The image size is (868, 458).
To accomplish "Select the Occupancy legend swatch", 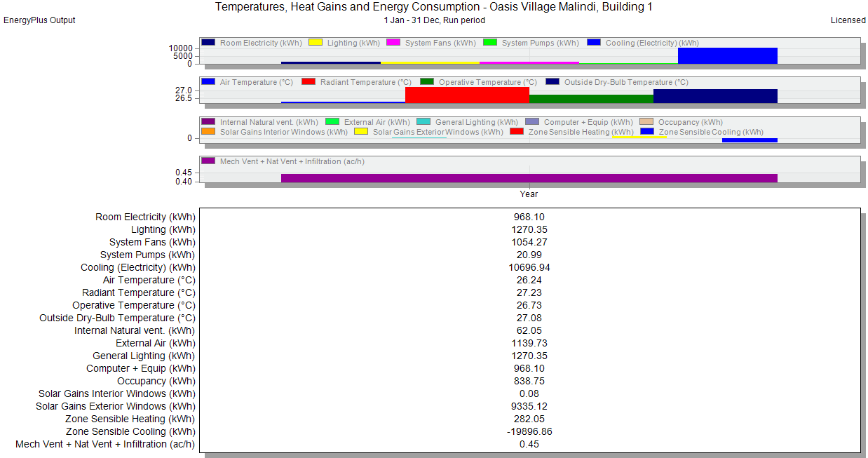I will 646,122.
